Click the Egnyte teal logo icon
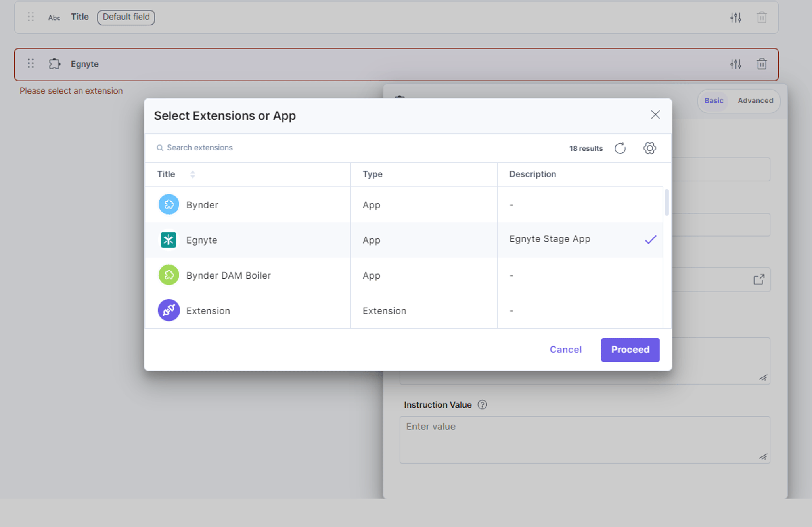 click(x=169, y=240)
